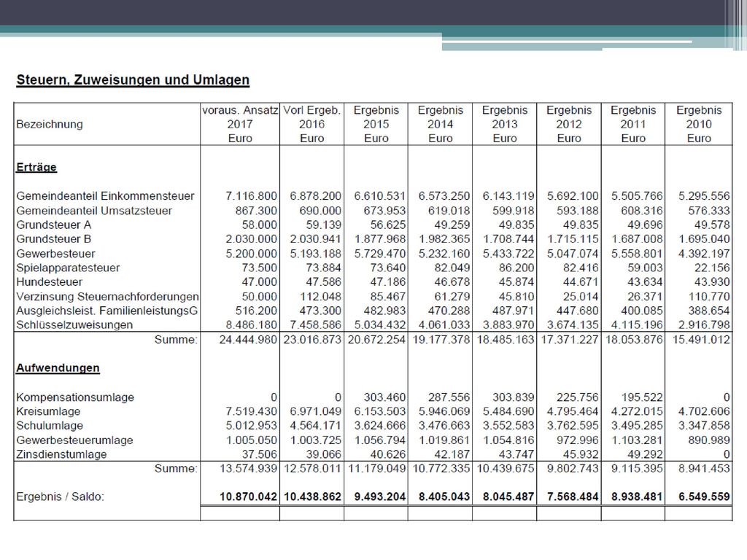Image resolution: width=747 pixels, height=560 pixels.
Task: Select the Kompensationsumlage 2015 value 303.460
Action: [x=384, y=397]
